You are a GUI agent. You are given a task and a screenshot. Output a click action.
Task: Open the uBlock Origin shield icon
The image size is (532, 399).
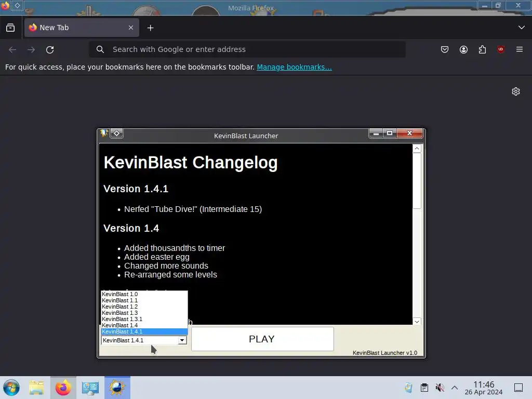click(x=501, y=49)
